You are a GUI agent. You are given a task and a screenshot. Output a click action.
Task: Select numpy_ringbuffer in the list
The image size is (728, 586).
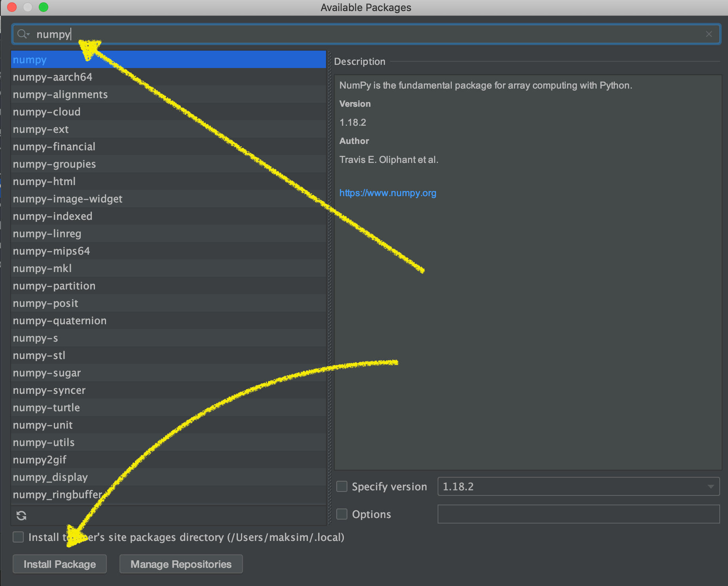pos(169,494)
